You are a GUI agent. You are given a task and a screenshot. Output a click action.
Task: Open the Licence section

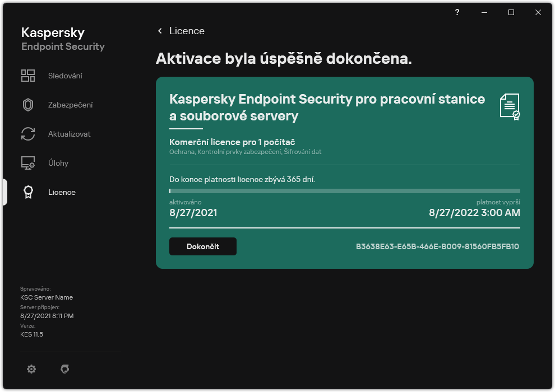pos(62,192)
